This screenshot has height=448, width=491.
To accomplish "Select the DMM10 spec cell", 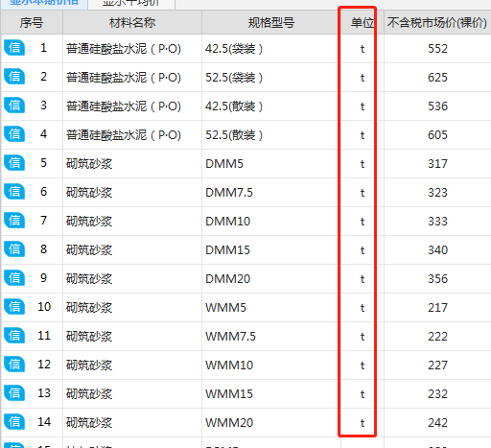I will coord(271,222).
